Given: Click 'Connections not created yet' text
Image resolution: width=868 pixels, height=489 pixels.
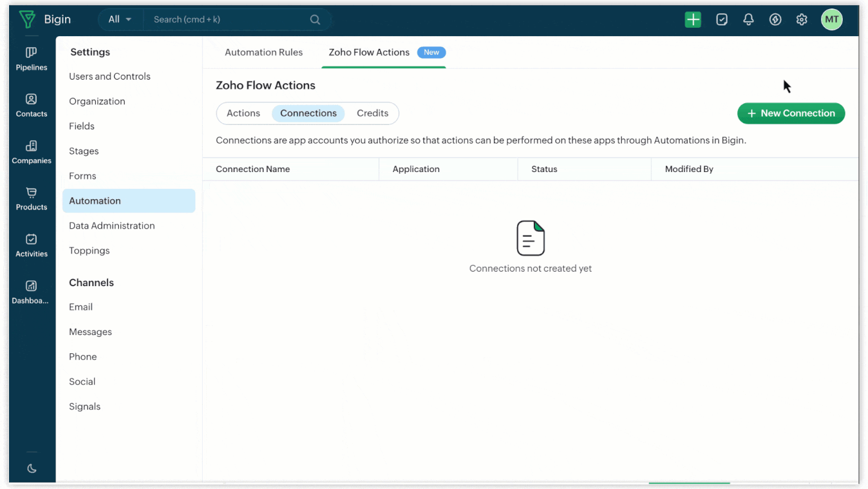Looking at the screenshot, I should 530,268.
